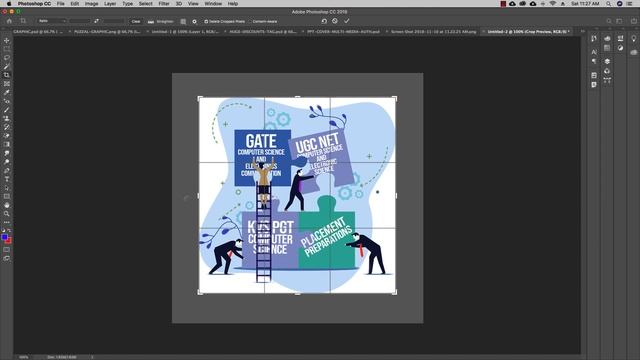This screenshot has width=640, height=360.
Task: Restore default foreground and background colors
Action: click(x=3, y=231)
